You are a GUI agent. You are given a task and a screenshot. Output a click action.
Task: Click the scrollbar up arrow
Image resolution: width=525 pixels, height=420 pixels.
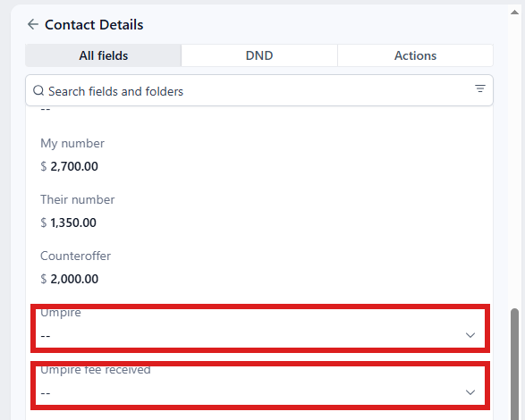pos(514,13)
